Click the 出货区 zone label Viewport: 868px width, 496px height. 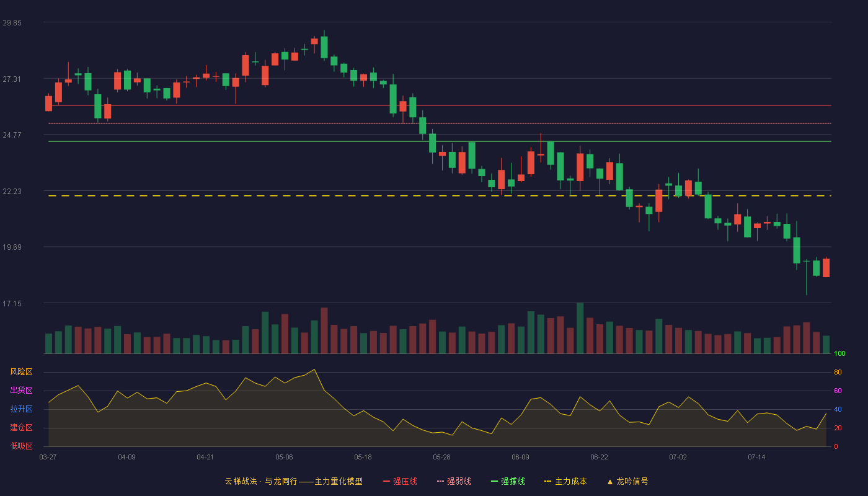[21, 391]
